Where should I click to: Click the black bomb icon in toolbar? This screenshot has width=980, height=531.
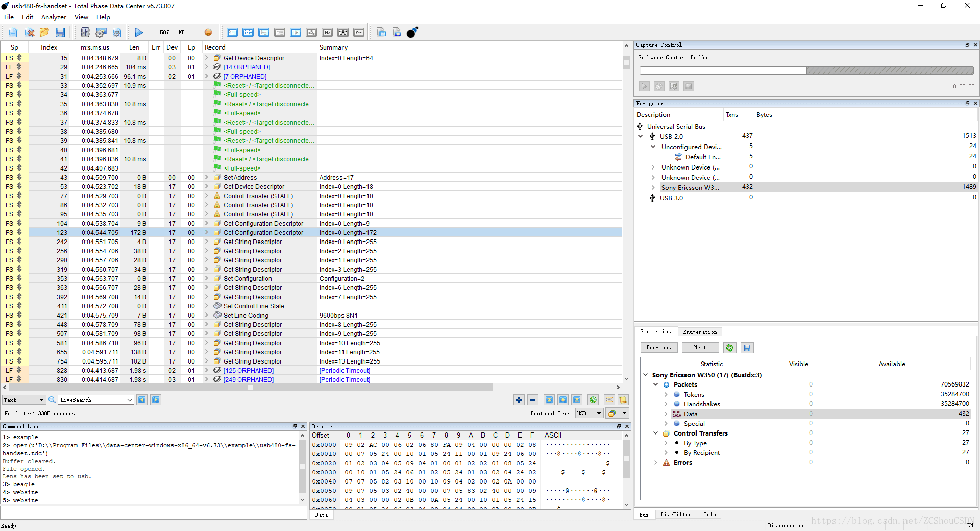[x=412, y=33]
